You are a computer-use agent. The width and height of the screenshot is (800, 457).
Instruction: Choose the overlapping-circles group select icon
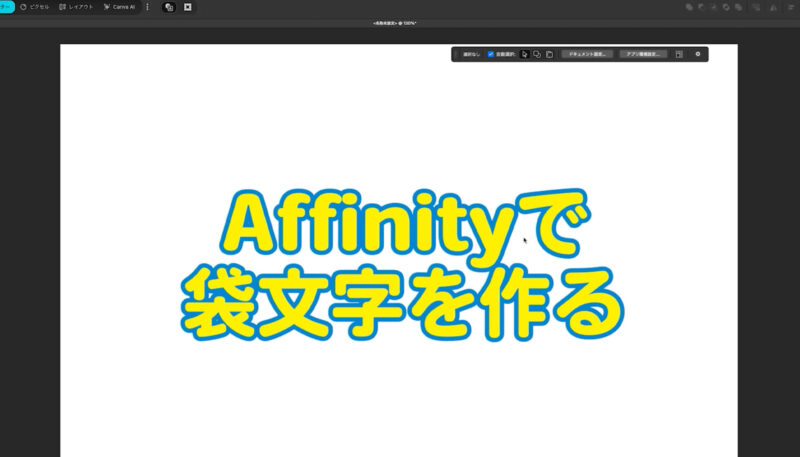(537, 54)
